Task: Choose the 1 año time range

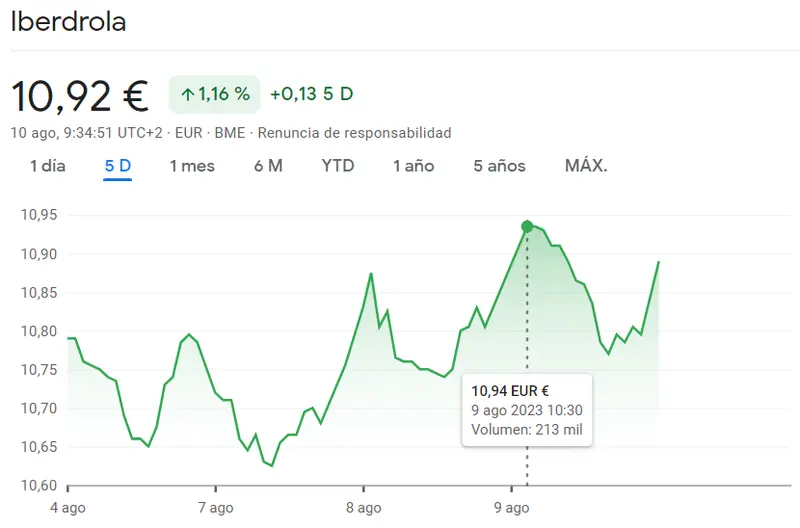Action: (x=413, y=166)
